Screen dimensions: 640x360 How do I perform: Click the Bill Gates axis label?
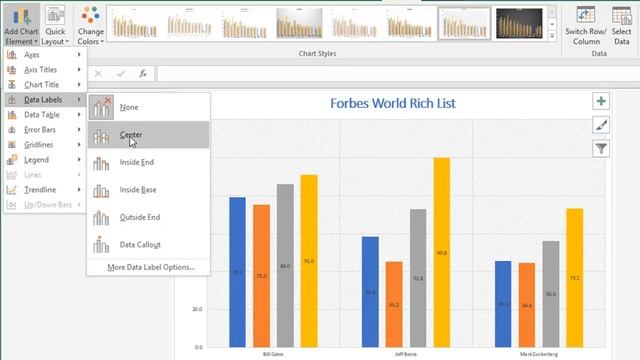[x=273, y=354]
